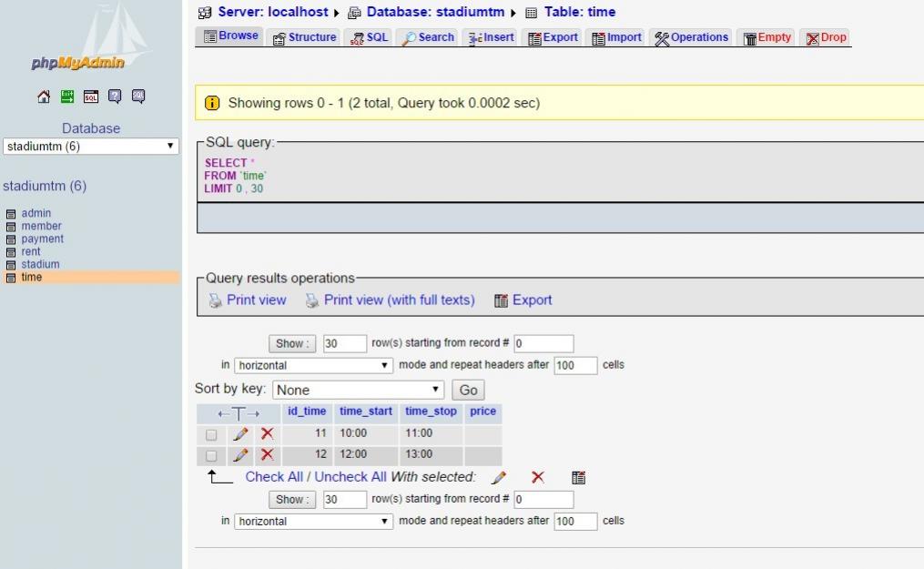
Task: Open the Operations tab
Action: (x=692, y=37)
